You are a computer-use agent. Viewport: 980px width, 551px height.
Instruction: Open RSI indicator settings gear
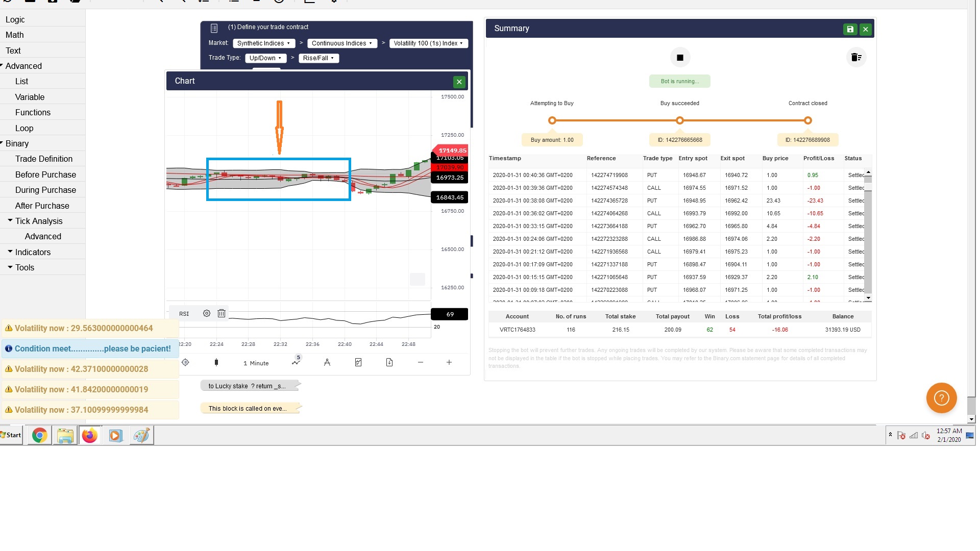206,313
